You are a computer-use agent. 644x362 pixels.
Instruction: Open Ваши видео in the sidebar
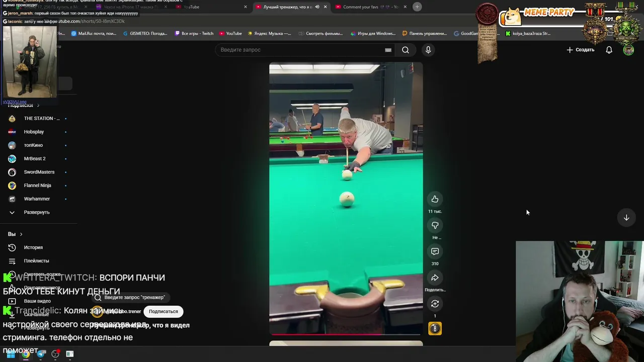38,301
